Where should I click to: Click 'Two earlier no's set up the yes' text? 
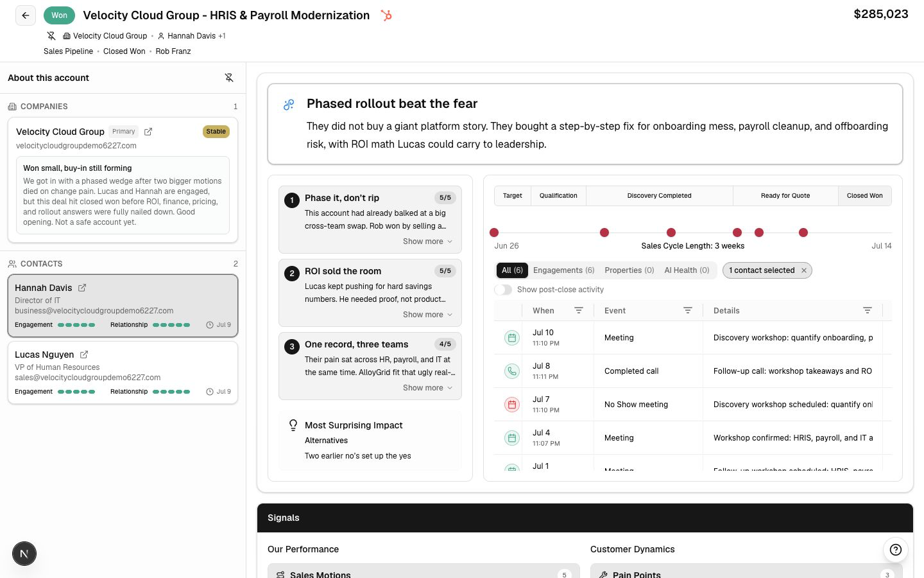(358, 456)
